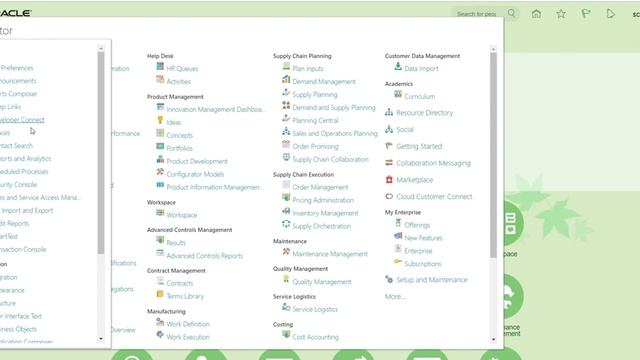
Task: Open the Maintenance Management tools icon
Action: tap(286, 252)
